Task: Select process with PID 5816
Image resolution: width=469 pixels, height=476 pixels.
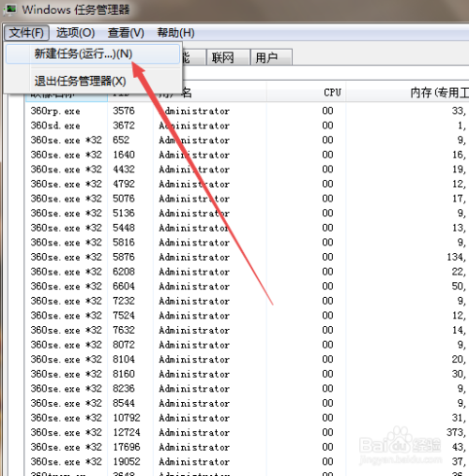Action: click(247, 243)
